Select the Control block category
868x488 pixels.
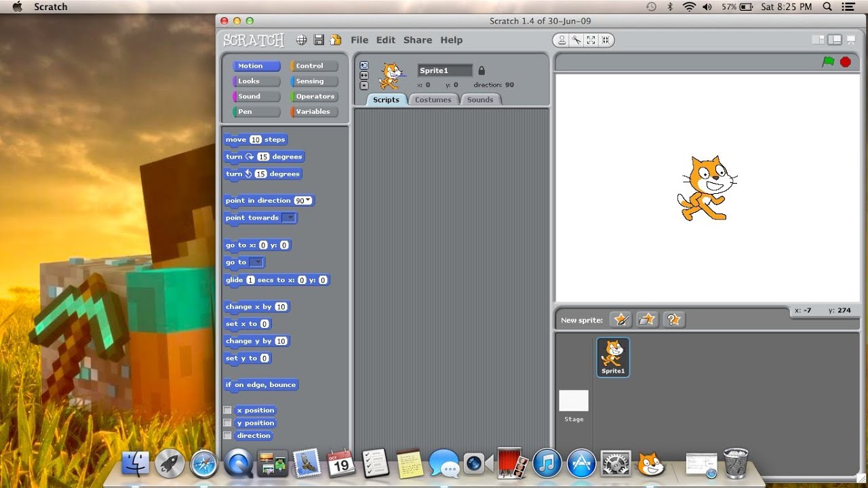click(314, 66)
